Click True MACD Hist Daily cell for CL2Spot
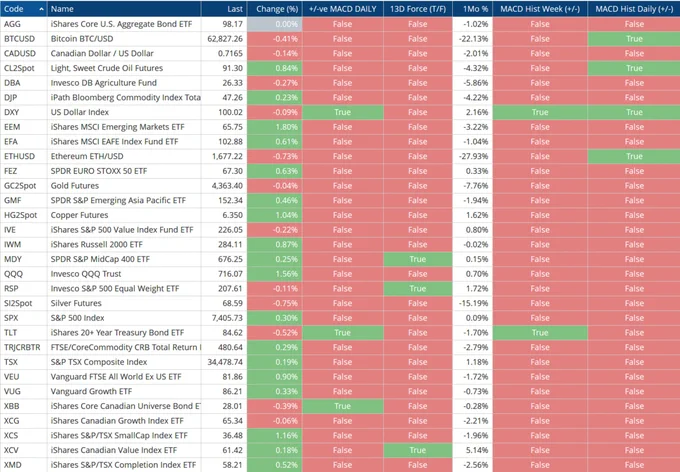The image size is (680, 472). (634, 68)
